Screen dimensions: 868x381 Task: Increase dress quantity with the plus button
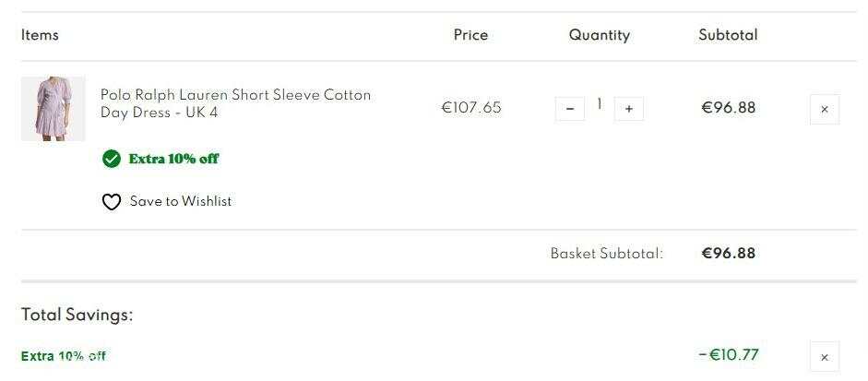tap(629, 109)
